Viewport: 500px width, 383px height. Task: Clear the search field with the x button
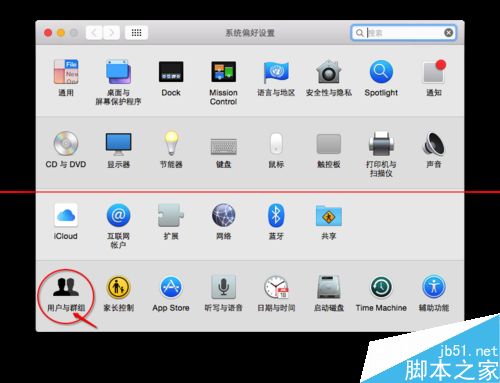click(449, 33)
